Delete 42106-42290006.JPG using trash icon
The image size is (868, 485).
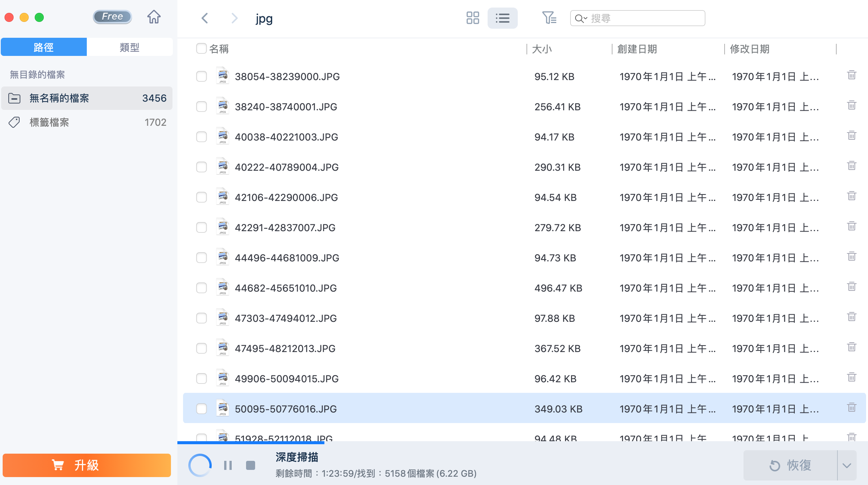[852, 196]
